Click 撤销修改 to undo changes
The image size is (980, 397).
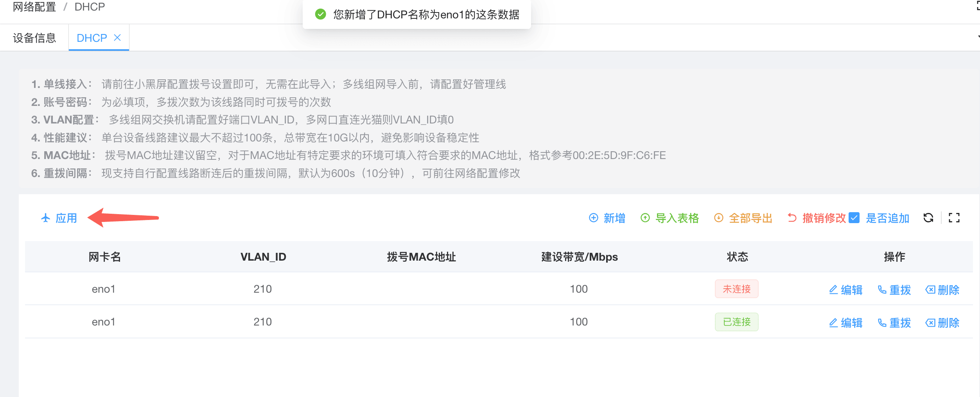817,218
